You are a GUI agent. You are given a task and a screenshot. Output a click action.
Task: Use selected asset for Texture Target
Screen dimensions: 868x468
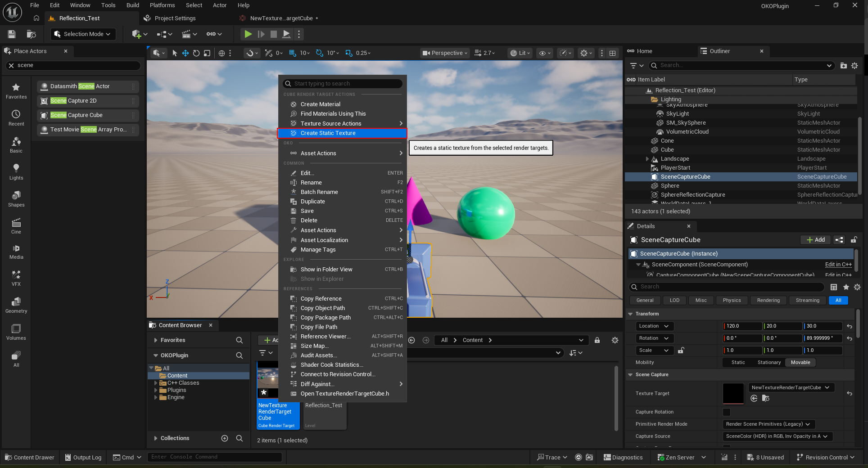click(754, 398)
